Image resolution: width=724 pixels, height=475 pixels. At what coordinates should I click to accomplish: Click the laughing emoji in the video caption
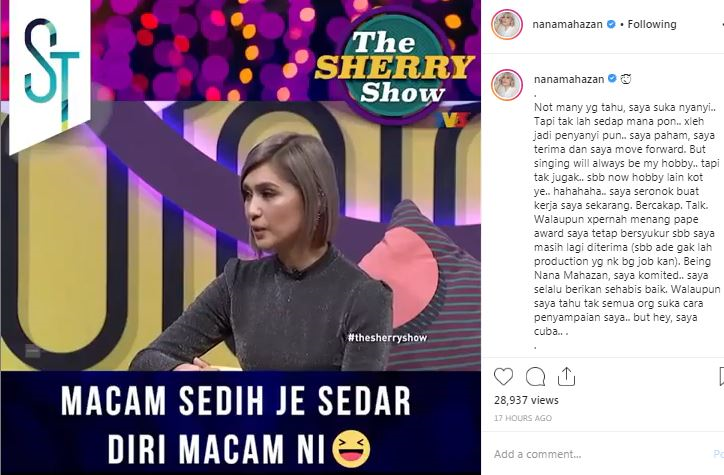(352, 448)
